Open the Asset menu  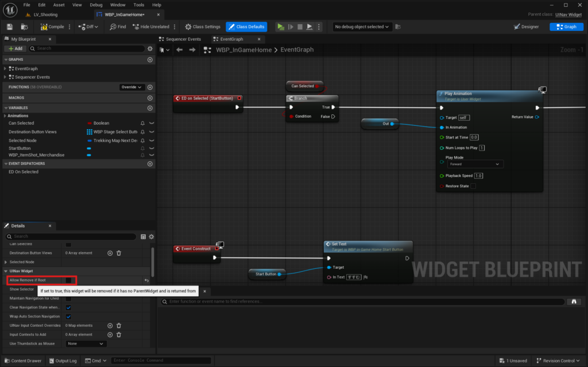(x=59, y=5)
